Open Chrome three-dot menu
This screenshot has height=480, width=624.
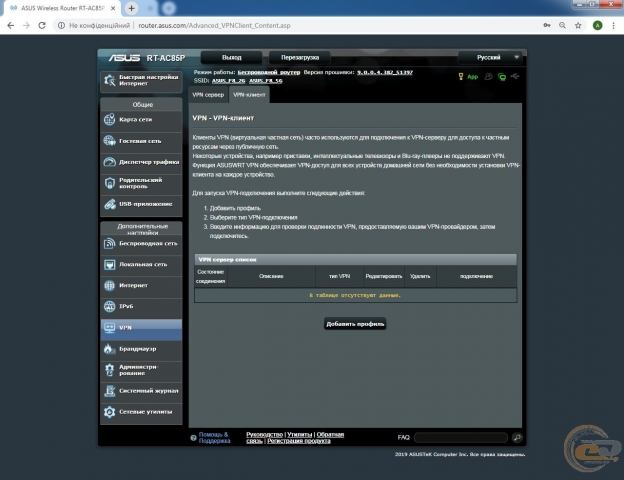pos(613,25)
